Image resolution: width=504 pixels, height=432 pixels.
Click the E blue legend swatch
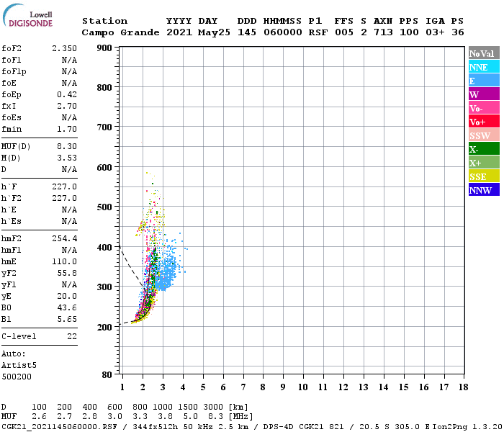click(x=484, y=81)
